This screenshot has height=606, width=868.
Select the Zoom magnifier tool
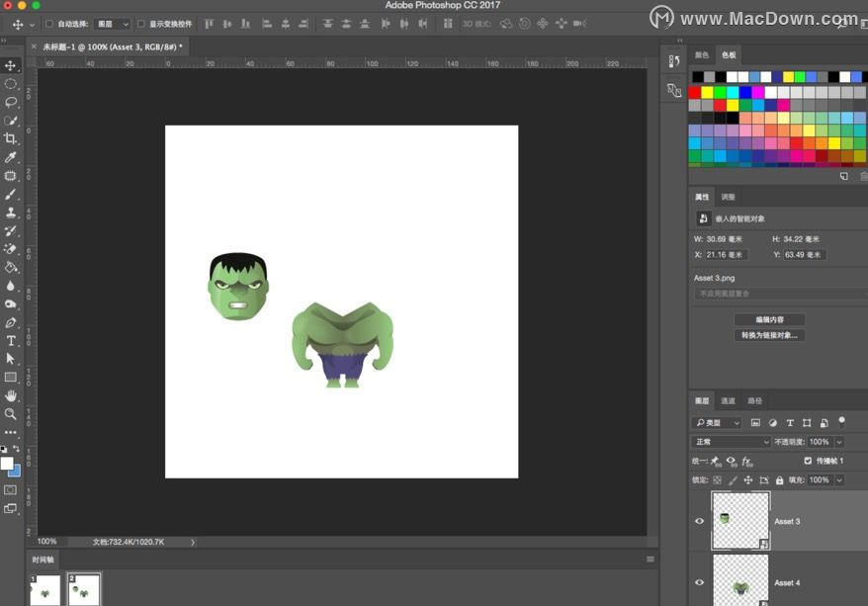(x=11, y=414)
